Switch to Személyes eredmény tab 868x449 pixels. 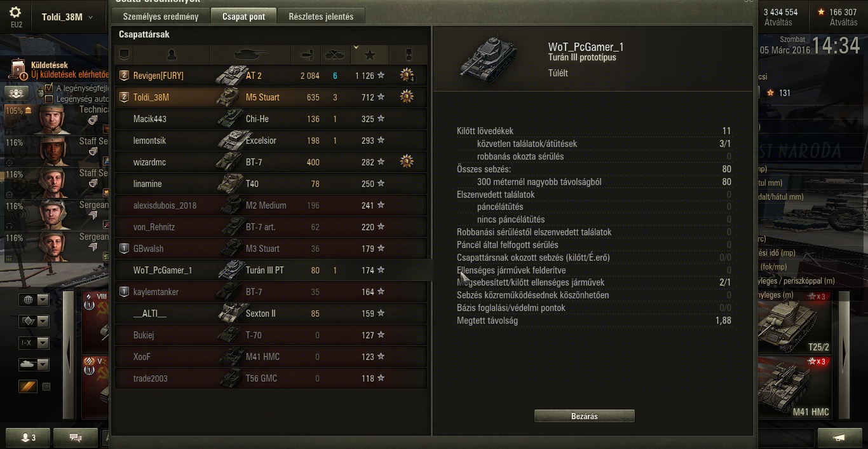[161, 17]
